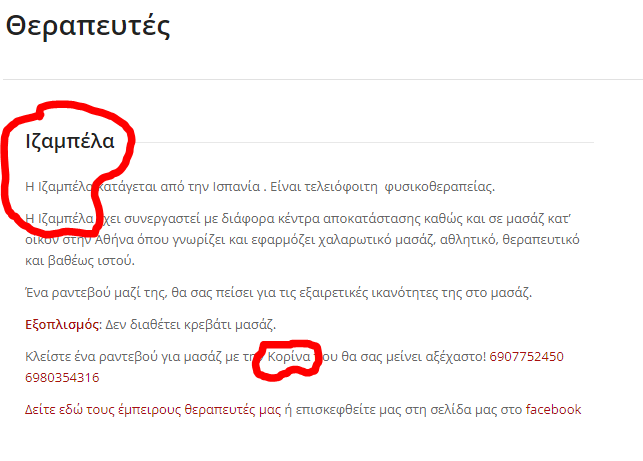Click the circled name Κορίνα
643x461 pixels.
point(289,357)
